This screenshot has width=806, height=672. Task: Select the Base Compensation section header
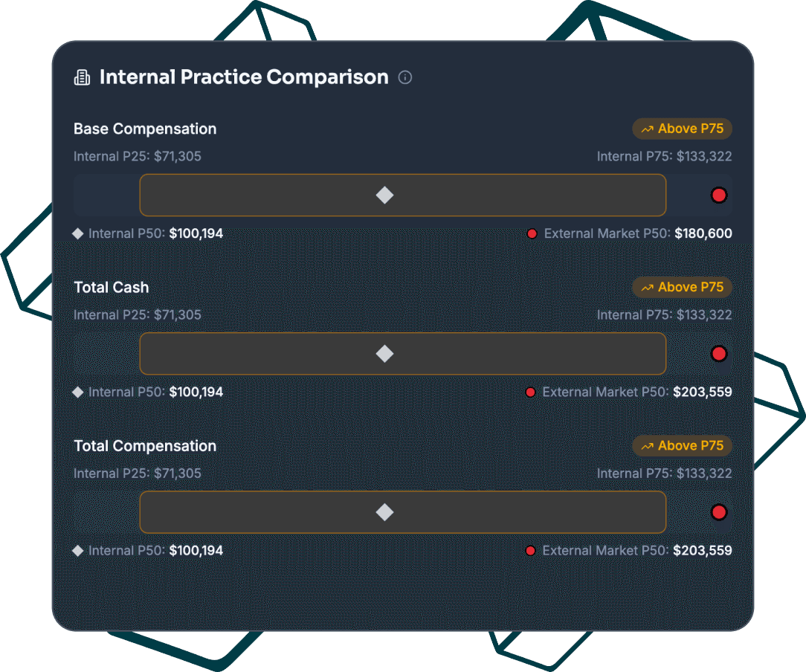click(x=145, y=129)
